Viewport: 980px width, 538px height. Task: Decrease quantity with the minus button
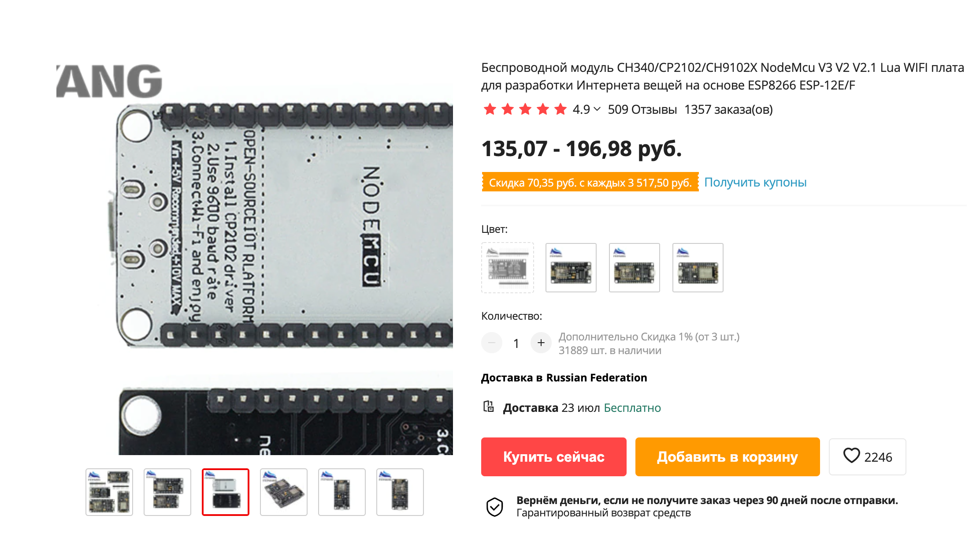click(492, 343)
